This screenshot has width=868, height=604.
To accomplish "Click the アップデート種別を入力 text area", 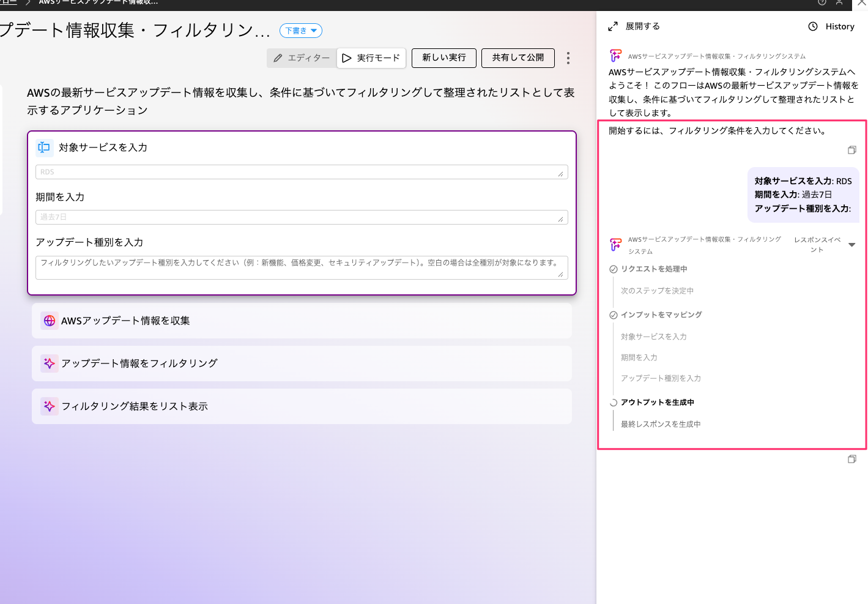I will click(x=301, y=268).
